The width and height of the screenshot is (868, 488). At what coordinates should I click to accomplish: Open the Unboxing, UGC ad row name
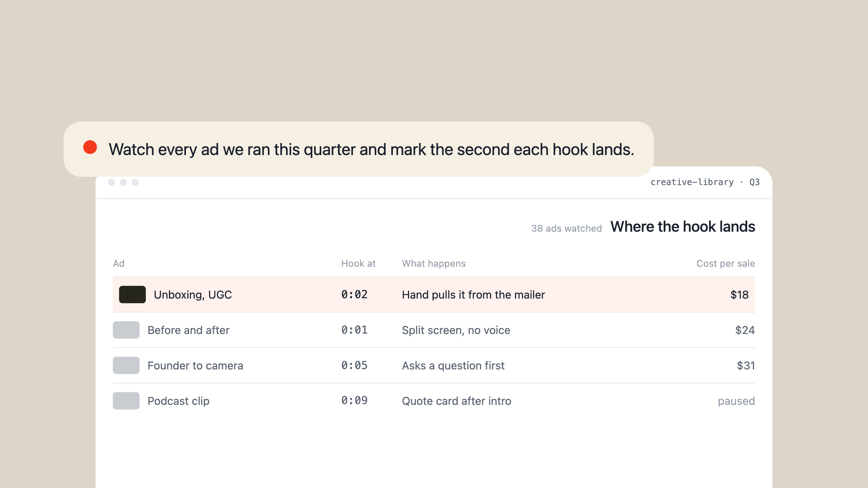tap(193, 295)
